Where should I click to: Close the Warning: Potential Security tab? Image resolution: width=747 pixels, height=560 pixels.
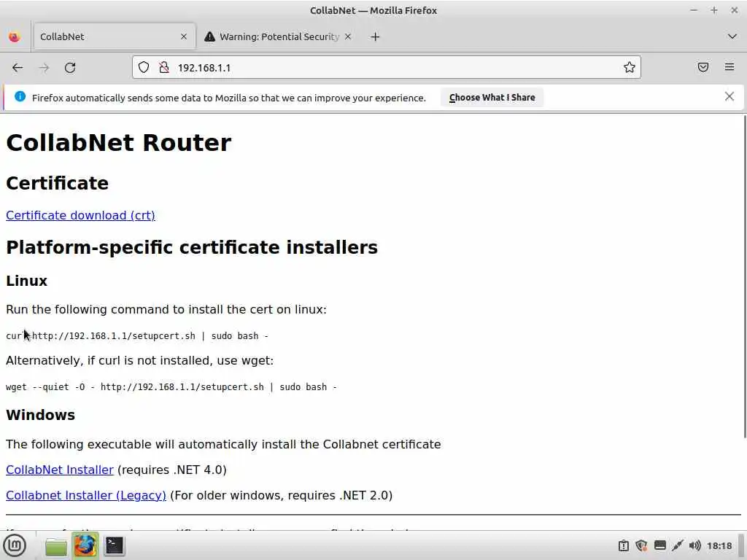[348, 36]
